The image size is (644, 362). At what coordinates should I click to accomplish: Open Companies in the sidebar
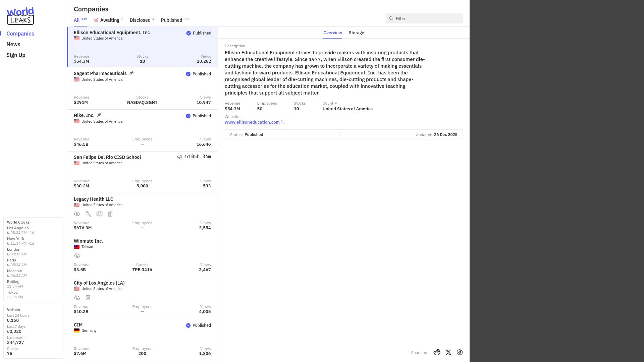click(20, 34)
